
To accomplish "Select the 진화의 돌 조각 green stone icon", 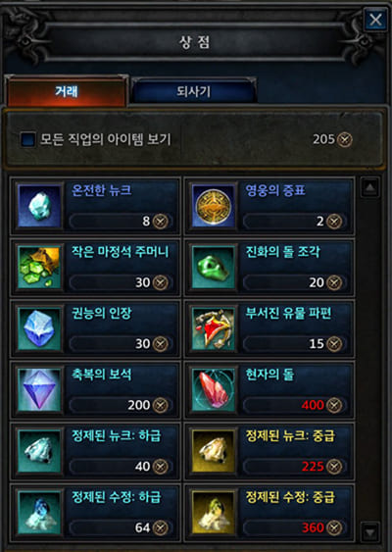I will click(214, 268).
